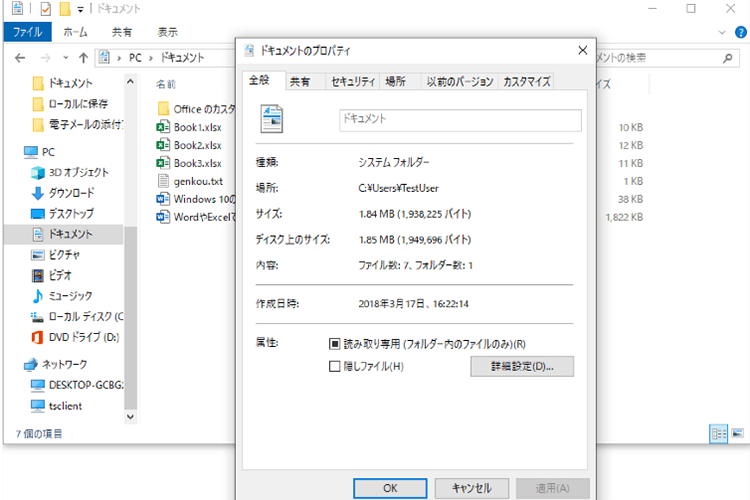Open the カスタマイズ tab
Viewport: 750px width, 500px height.
[x=526, y=82]
